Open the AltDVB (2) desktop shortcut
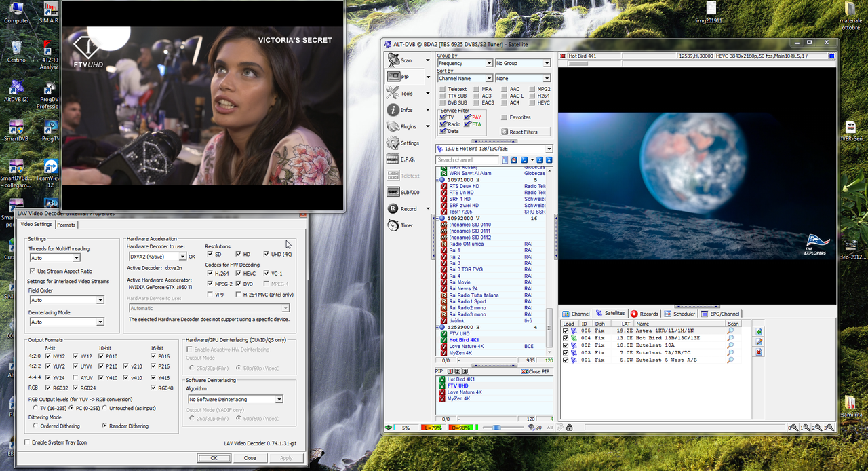The image size is (868, 471). tap(16, 90)
